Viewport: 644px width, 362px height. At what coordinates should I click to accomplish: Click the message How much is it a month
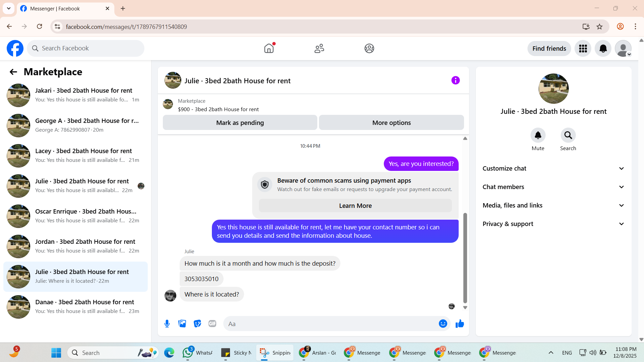pos(260,264)
